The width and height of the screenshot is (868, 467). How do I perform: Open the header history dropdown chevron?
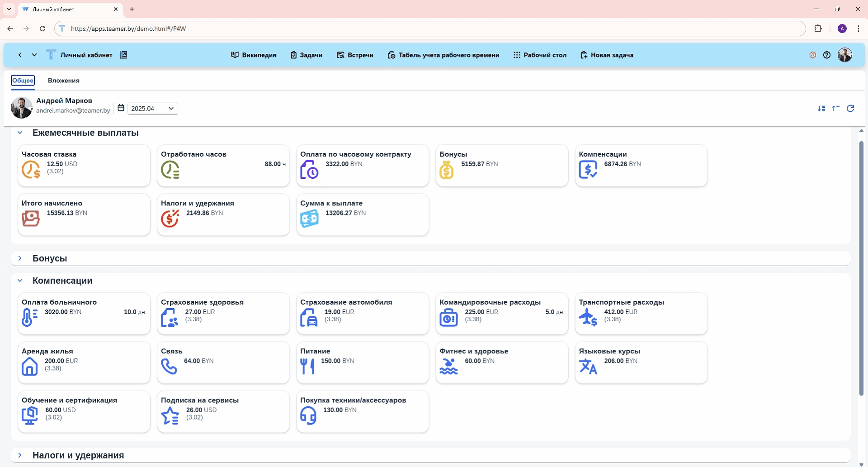(34, 55)
